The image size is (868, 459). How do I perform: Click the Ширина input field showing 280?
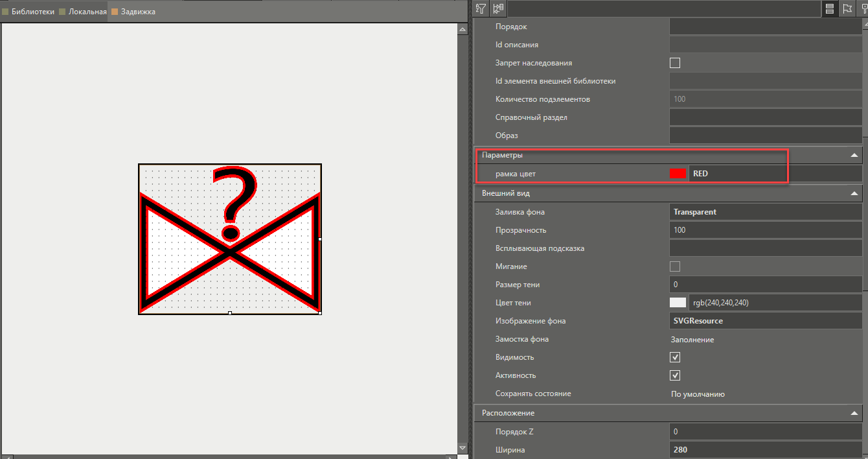click(x=764, y=449)
